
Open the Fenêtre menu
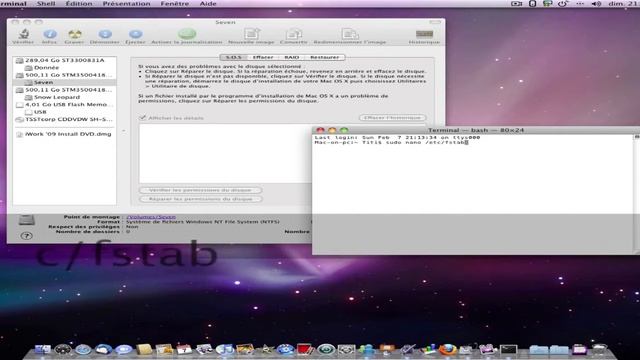coord(175,4)
